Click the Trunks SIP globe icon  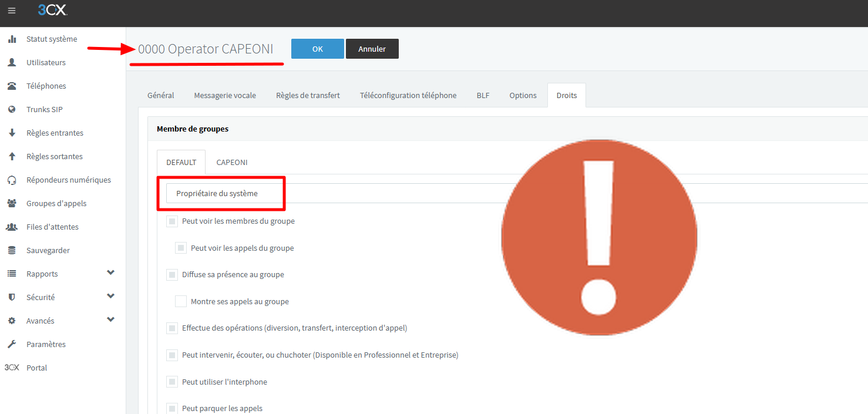coord(12,110)
